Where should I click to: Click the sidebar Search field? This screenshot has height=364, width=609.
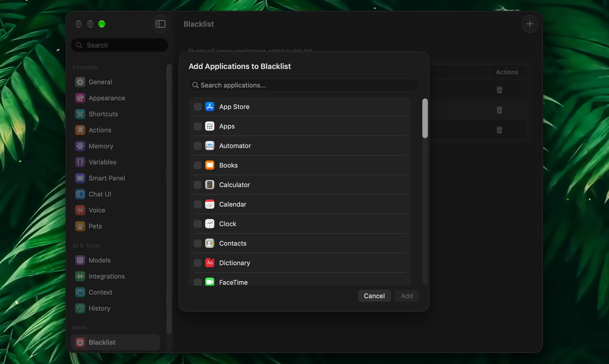[119, 45]
